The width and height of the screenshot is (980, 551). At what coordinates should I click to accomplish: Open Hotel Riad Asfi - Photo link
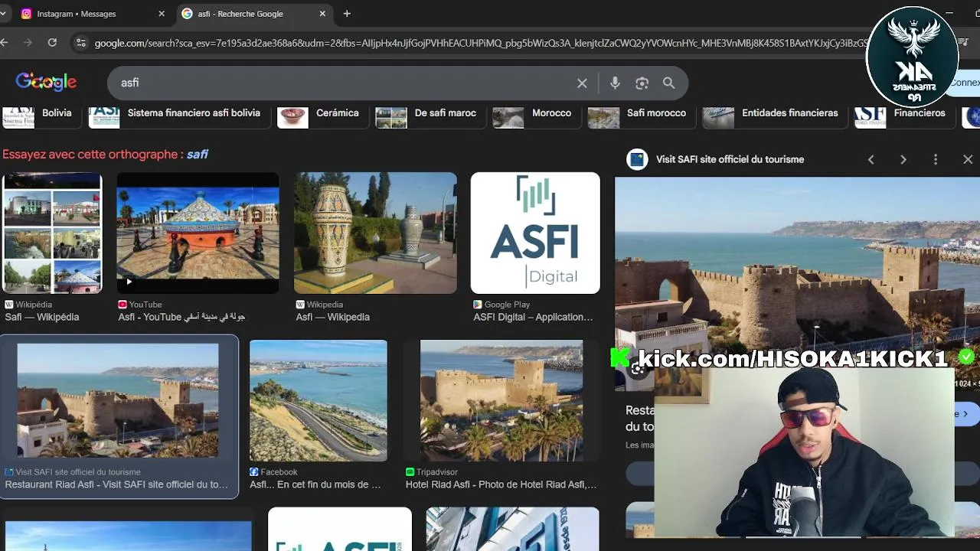[x=501, y=484]
